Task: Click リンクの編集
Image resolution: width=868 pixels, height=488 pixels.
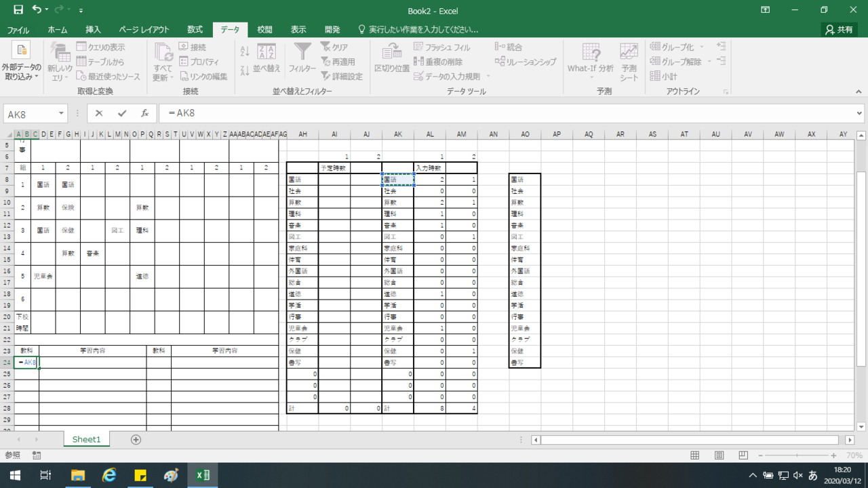Action: tap(203, 77)
